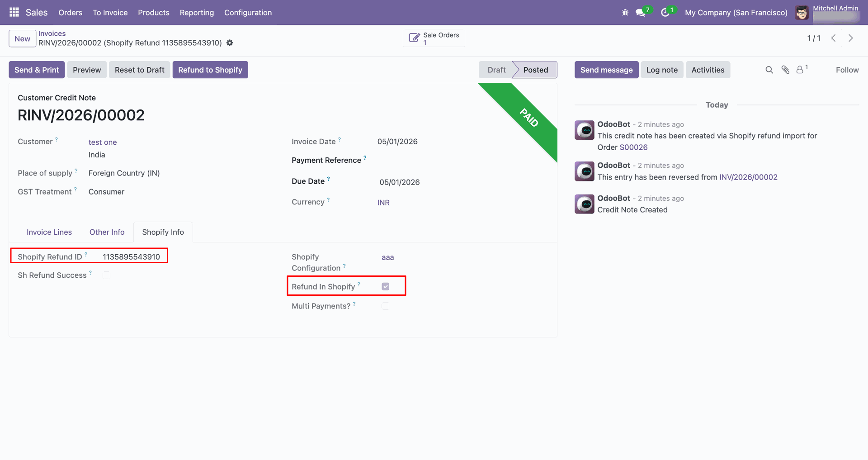This screenshot has width=868, height=460.
Task: Go to previous record arrow
Action: click(833, 38)
